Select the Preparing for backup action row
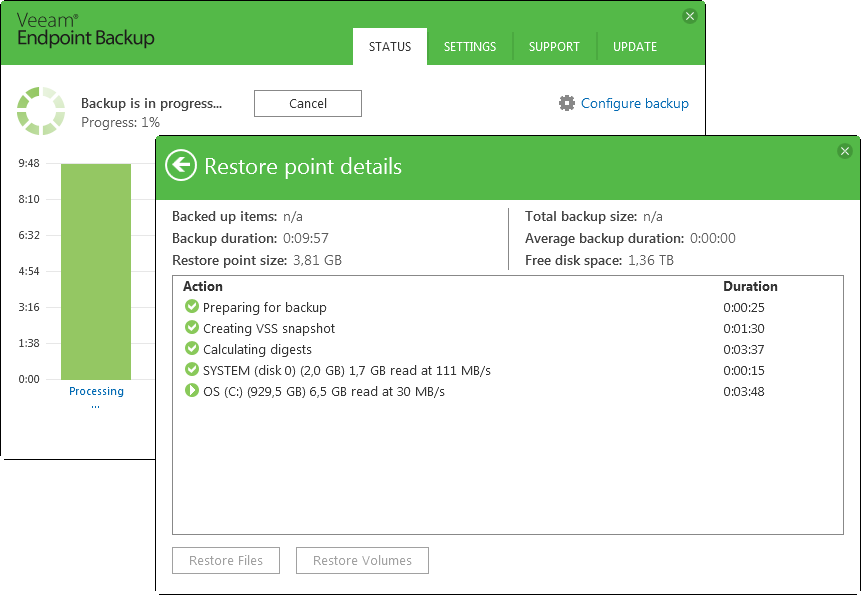The image size is (863, 600). [508, 307]
